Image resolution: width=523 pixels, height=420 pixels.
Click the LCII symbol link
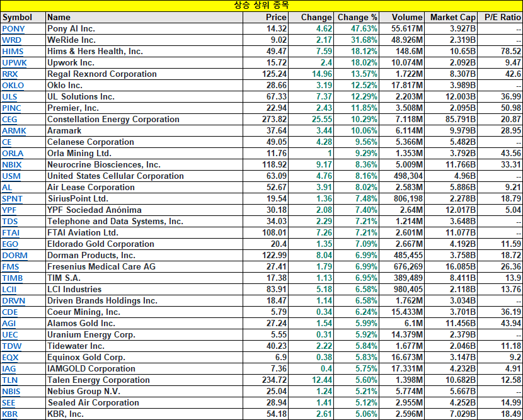pos(9,290)
